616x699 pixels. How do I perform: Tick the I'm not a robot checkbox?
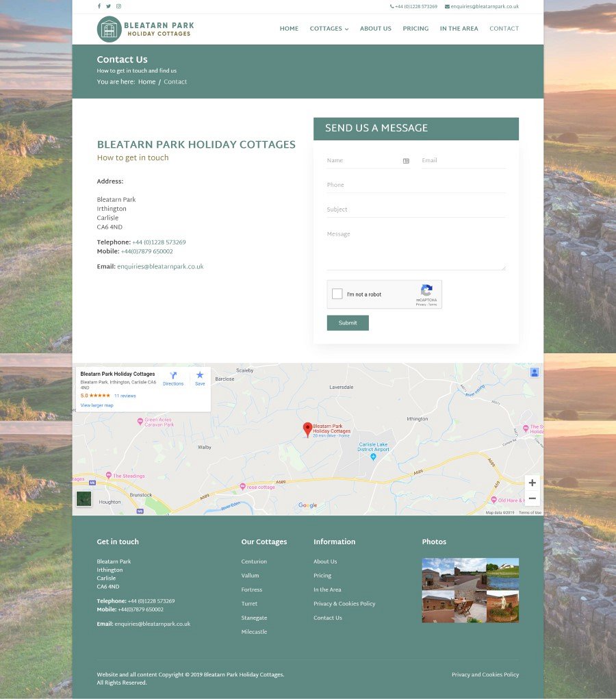pos(337,294)
